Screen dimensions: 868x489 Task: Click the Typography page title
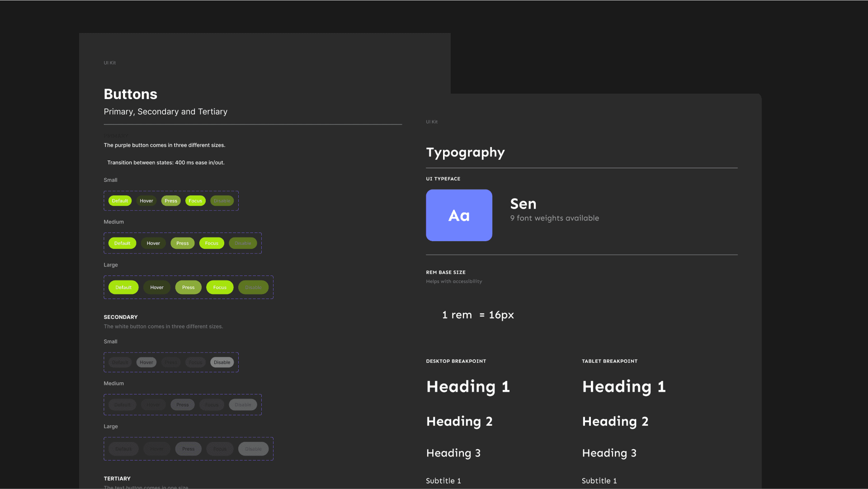point(466,153)
